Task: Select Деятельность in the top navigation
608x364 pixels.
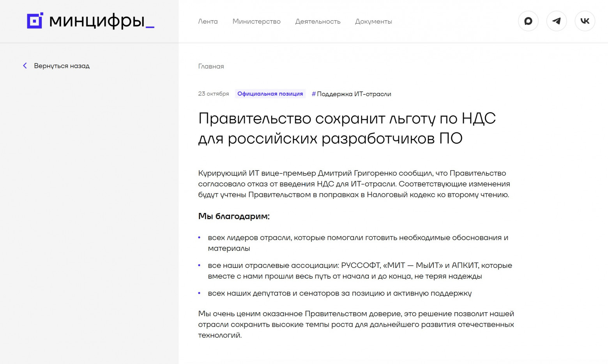Action: coord(318,21)
